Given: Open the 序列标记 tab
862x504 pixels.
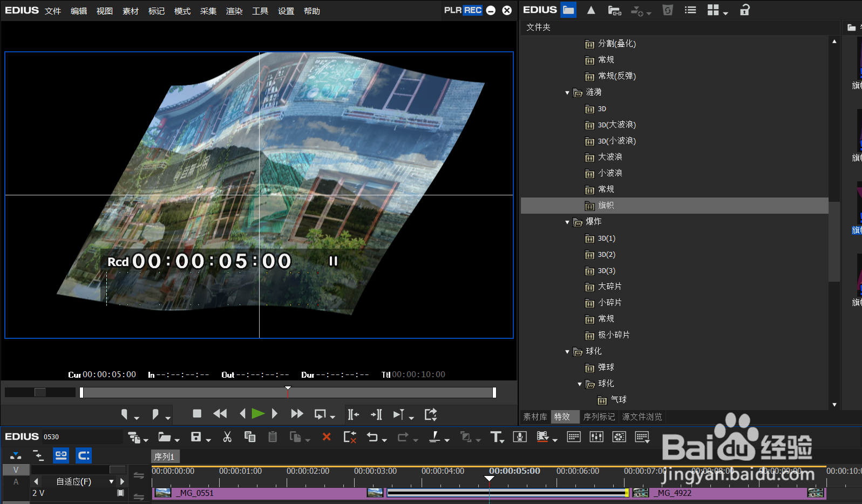Looking at the screenshot, I should pyautogui.click(x=599, y=417).
